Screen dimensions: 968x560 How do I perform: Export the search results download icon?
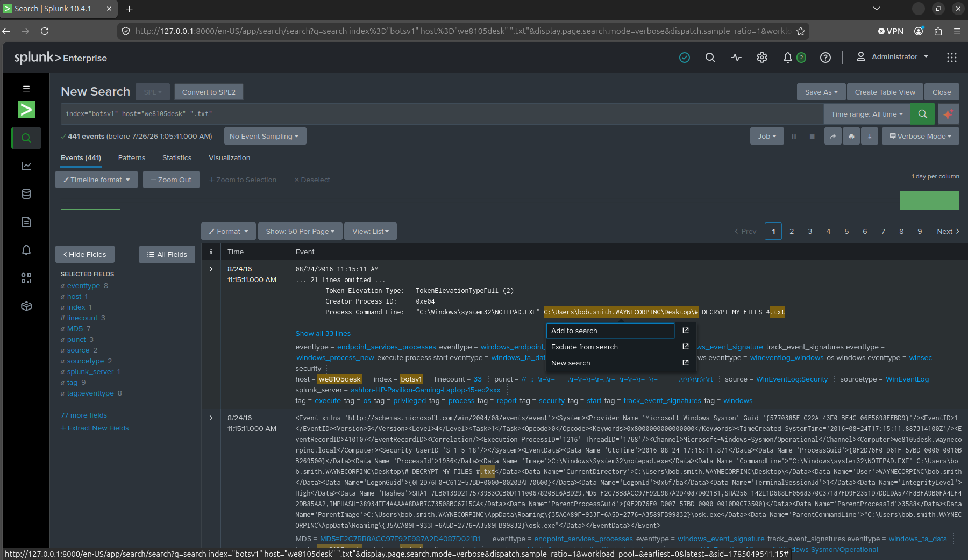point(870,137)
